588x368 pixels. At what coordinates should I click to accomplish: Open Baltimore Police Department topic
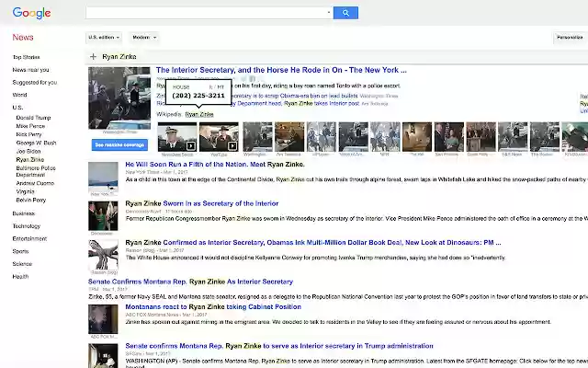[36, 171]
